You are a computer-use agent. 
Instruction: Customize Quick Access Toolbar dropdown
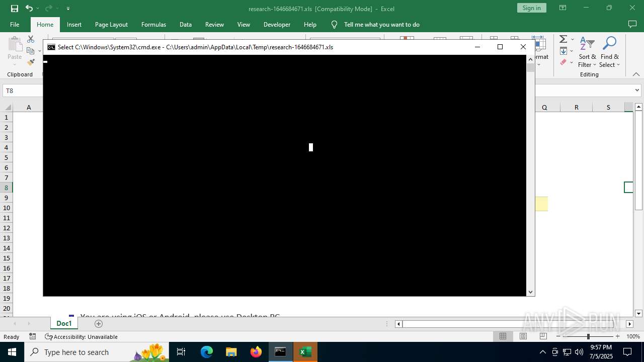coord(68,8)
